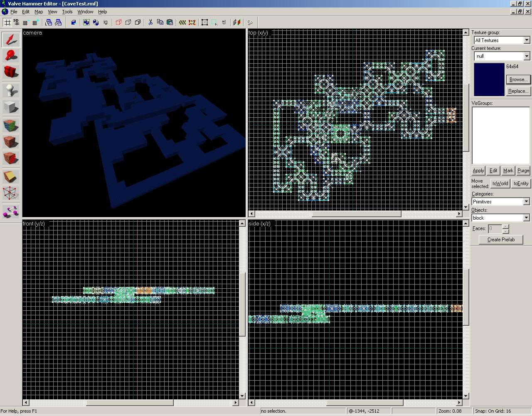Open Toggle Texture Application tool
Viewport: 532px width, 416px height.
11,125
